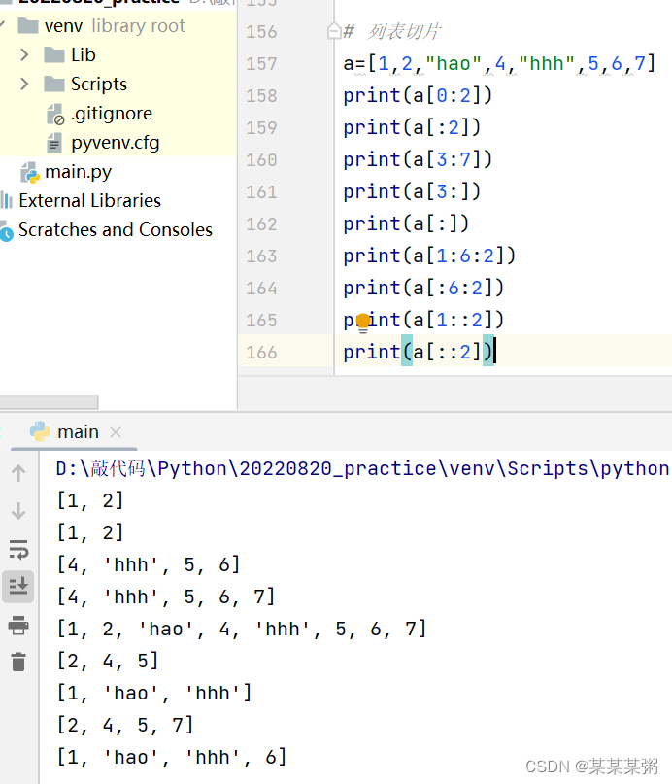Image resolution: width=672 pixels, height=784 pixels.
Task: Click console output [2, 4, 5, 7]
Action: click(x=125, y=725)
